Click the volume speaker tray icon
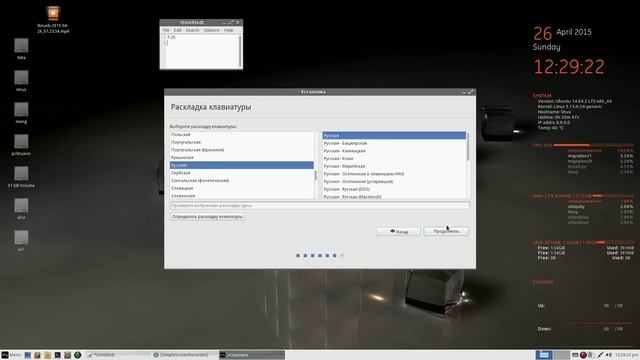The image size is (640, 360). (609, 355)
